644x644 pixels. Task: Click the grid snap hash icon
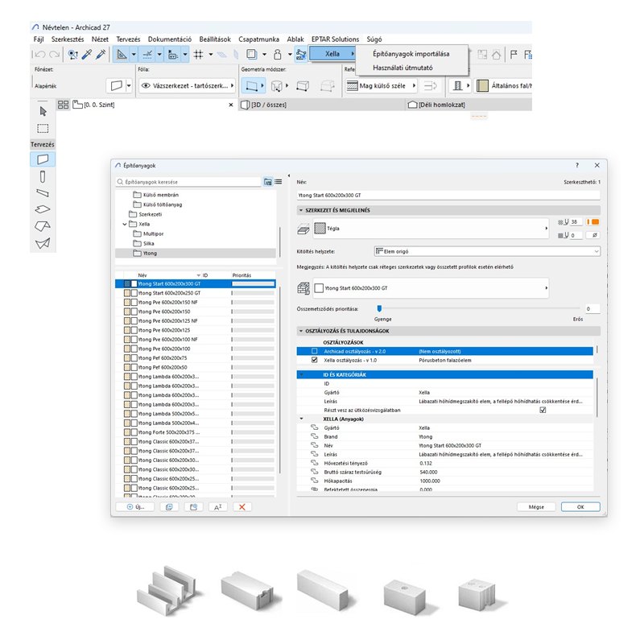pos(198,54)
